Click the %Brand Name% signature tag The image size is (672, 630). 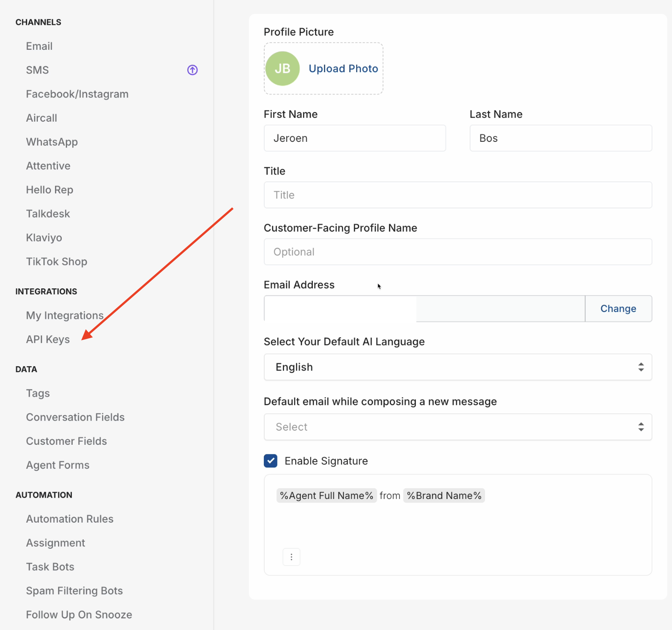click(x=444, y=495)
